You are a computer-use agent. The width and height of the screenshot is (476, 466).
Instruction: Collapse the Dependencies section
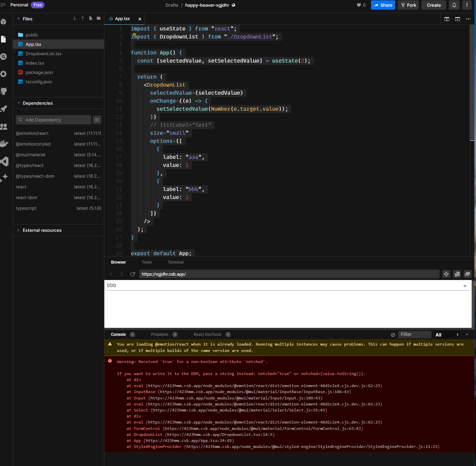click(x=18, y=103)
